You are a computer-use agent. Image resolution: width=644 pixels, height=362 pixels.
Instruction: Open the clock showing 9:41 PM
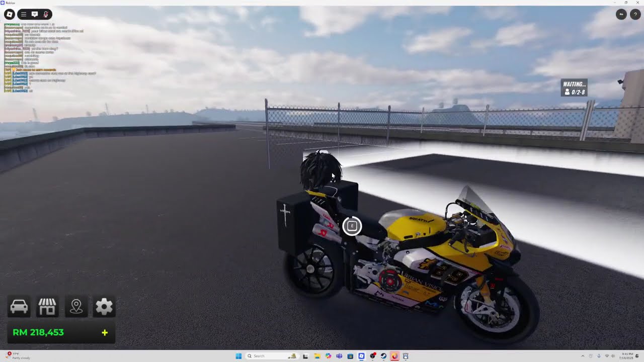click(627, 356)
